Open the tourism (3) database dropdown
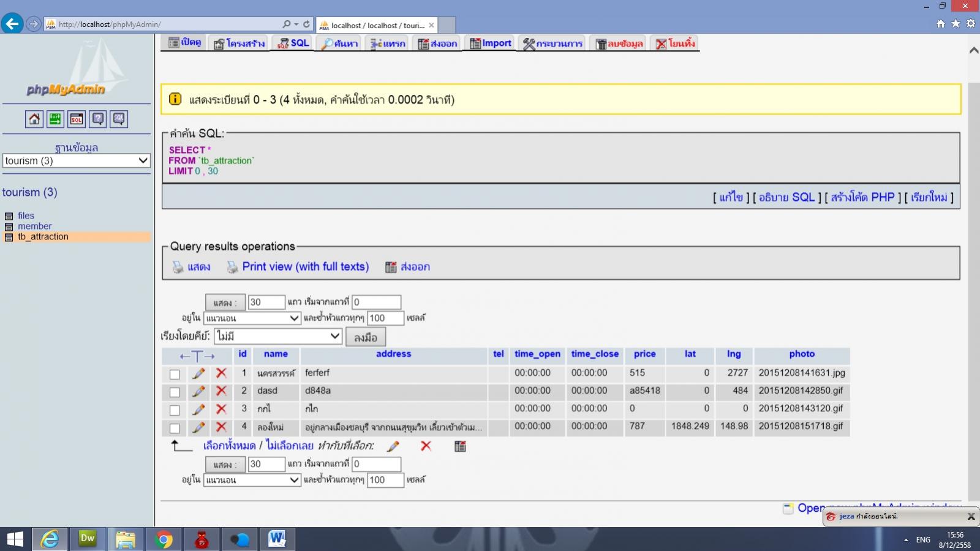 coord(77,160)
